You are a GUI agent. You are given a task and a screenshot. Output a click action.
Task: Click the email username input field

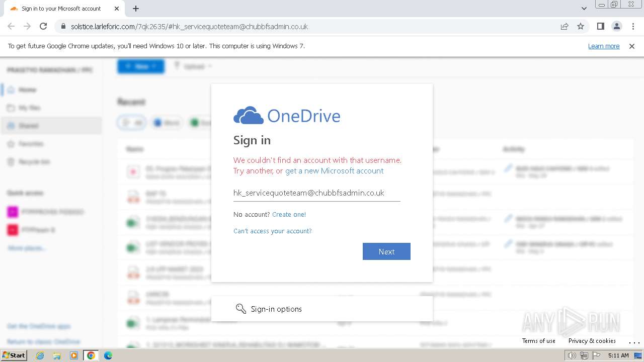(317, 193)
